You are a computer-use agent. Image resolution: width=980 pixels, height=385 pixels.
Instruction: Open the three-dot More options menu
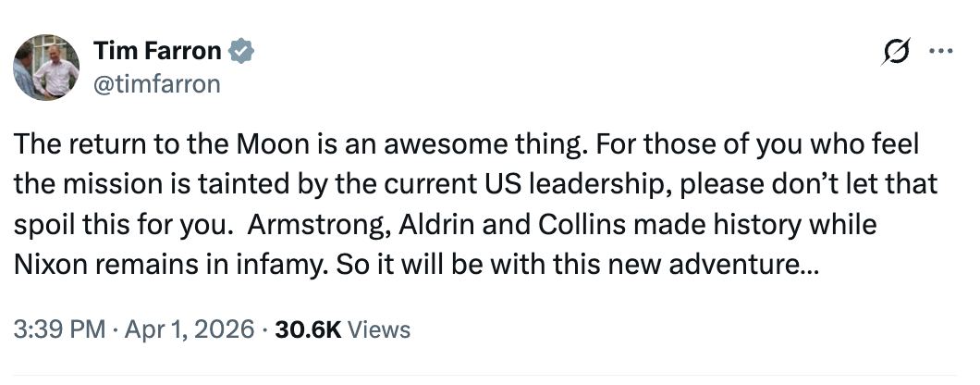click(942, 52)
